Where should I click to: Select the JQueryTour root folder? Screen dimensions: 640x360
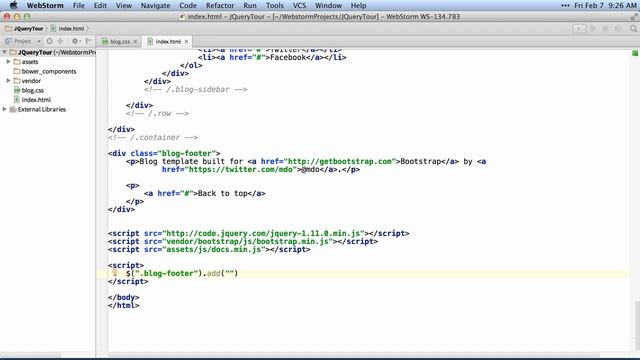[52, 52]
